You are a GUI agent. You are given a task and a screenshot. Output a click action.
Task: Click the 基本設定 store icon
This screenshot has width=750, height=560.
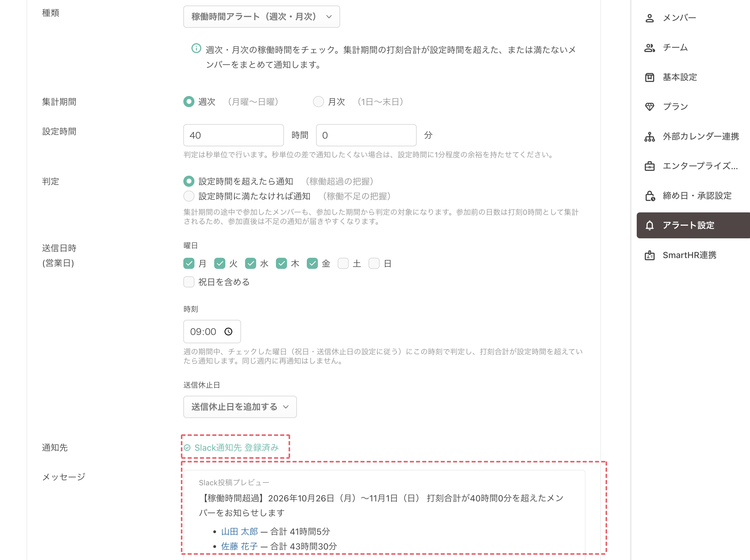click(x=649, y=77)
